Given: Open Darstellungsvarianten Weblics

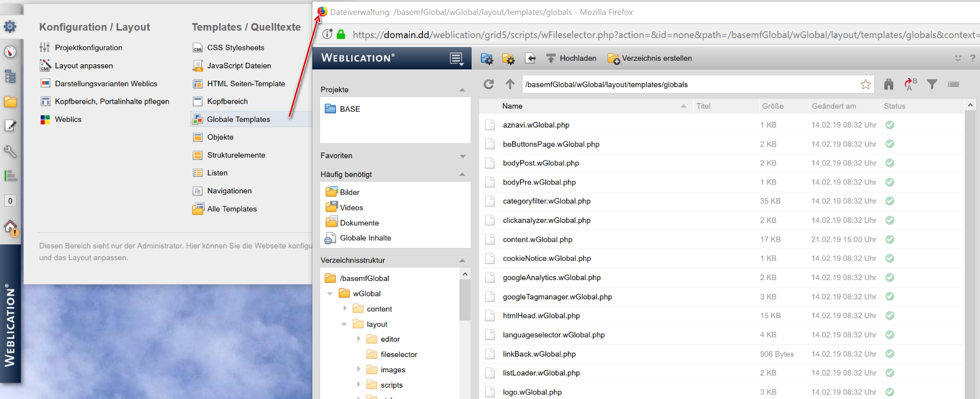Looking at the screenshot, I should coord(99,84).
